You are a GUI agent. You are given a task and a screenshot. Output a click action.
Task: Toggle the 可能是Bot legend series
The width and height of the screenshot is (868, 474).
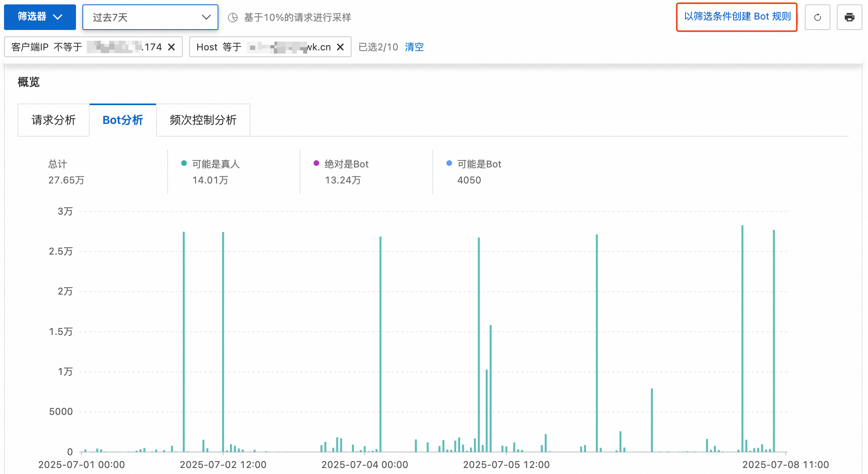coord(474,164)
